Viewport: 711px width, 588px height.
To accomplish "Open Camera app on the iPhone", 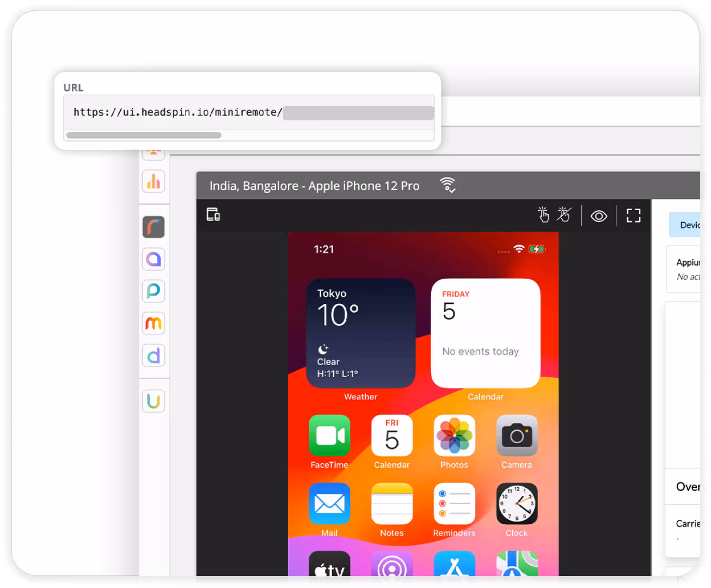I will click(x=517, y=436).
